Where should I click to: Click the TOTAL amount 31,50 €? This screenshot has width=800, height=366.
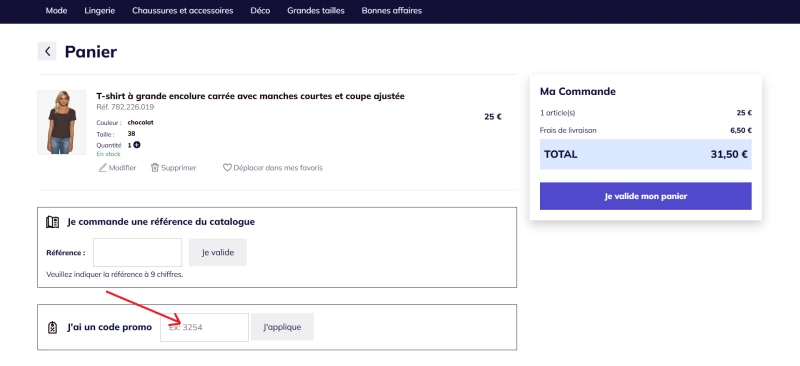point(729,154)
